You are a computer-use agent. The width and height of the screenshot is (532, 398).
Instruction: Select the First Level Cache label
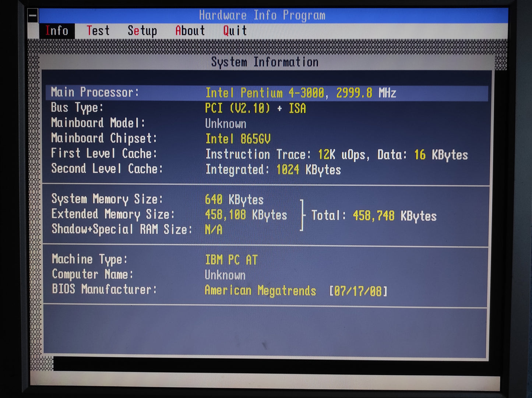[x=105, y=154]
